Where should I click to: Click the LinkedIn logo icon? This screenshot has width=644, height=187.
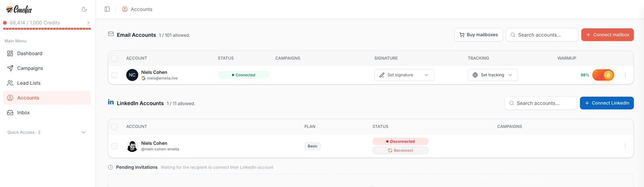tap(111, 102)
